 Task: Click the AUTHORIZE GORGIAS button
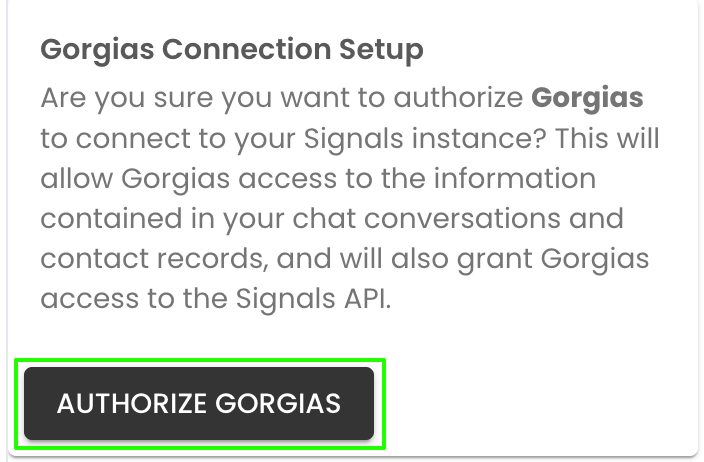pyautogui.click(x=199, y=403)
